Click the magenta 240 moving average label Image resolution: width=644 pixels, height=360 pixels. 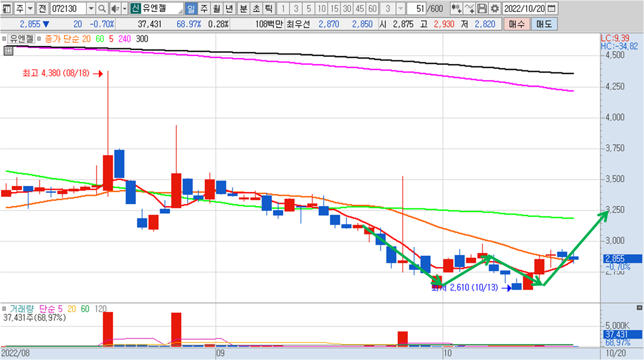tap(124, 39)
